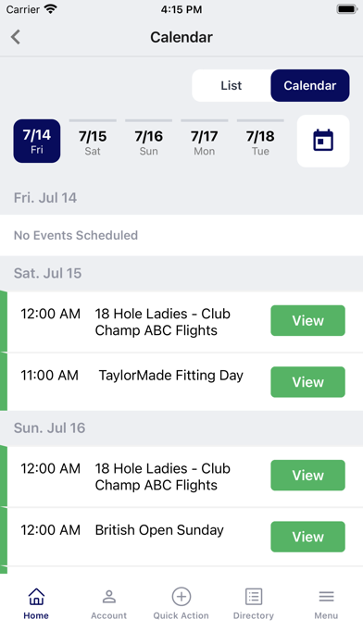The image size is (363, 644).
Task: View Saturday's 18 Hole Ladies event
Action: coord(308,320)
